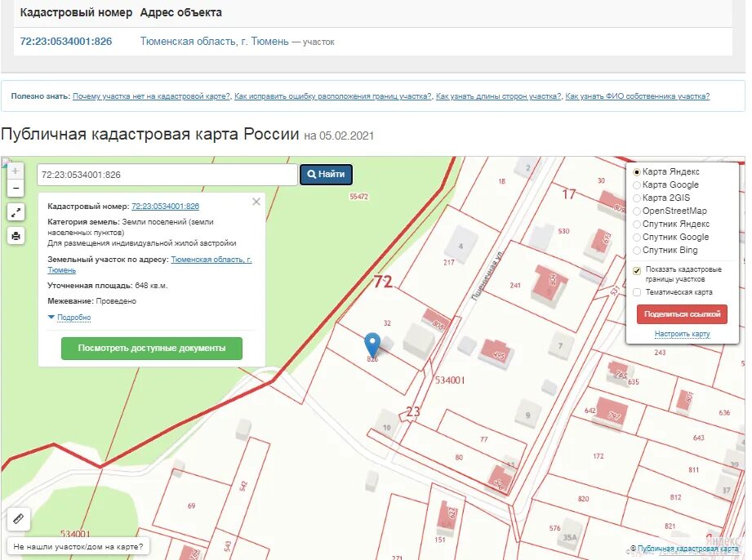Click Адрес объекта column header
752x560 pixels.
pos(180,12)
